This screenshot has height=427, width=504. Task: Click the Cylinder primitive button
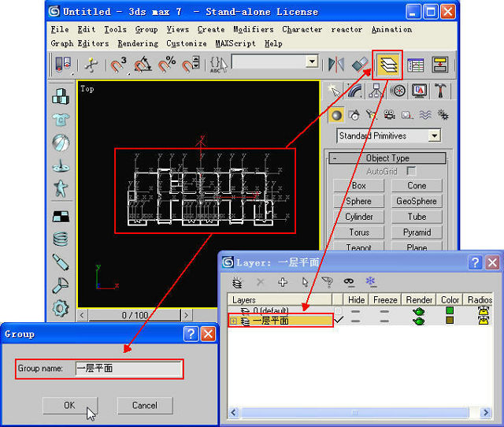click(x=359, y=217)
